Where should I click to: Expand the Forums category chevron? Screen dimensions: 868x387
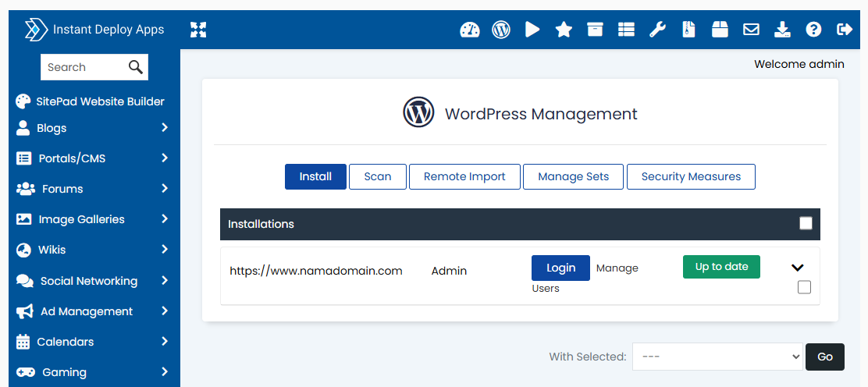(165, 188)
